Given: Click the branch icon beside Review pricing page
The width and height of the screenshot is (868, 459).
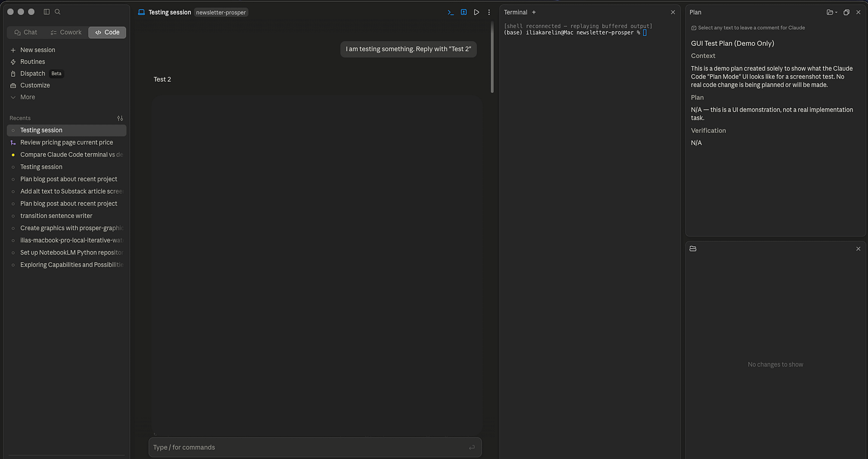Looking at the screenshot, I should click(13, 142).
